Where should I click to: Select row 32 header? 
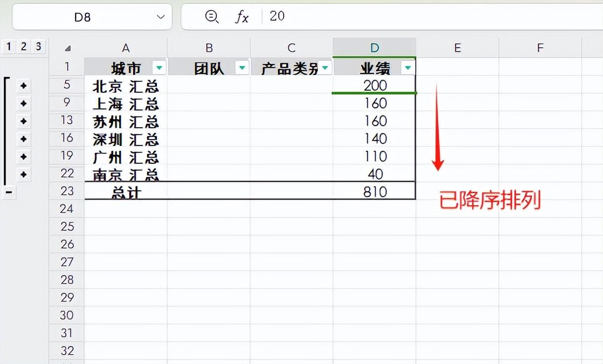click(x=67, y=351)
